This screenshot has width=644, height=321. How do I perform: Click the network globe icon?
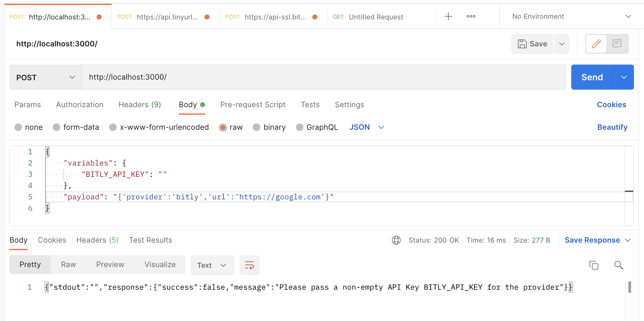pyautogui.click(x=396, y=240)
